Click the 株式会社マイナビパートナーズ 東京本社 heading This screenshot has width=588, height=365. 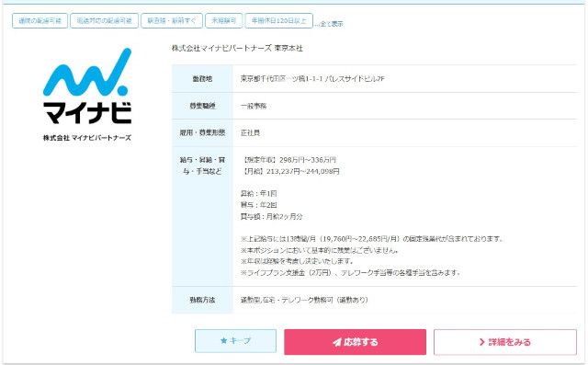tap(237, 48)
